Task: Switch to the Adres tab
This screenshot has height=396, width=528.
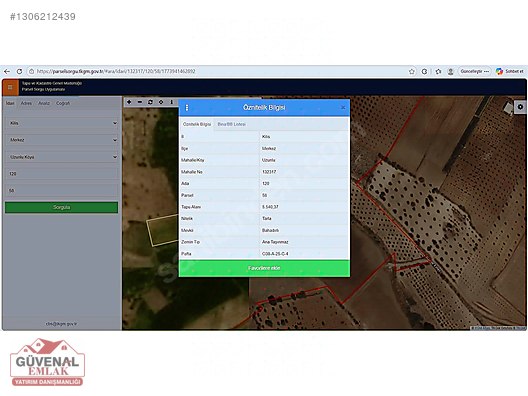Action: pyautogui.click(x=26, y=103)
